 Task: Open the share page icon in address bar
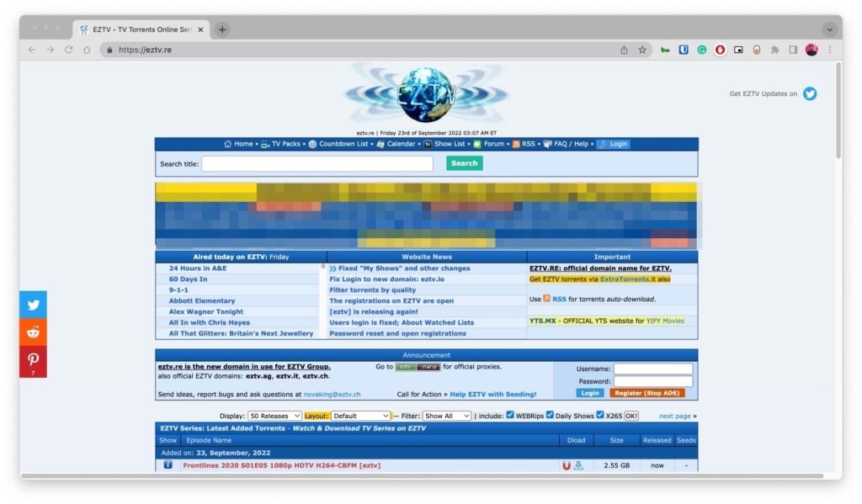[x=624, y=50]
